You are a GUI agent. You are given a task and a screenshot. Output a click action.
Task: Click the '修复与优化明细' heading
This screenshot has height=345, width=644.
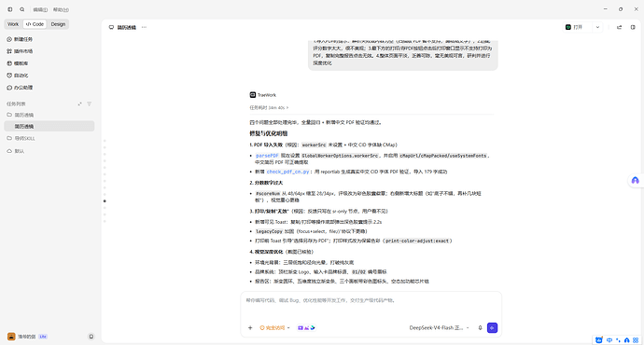point(269,133)
